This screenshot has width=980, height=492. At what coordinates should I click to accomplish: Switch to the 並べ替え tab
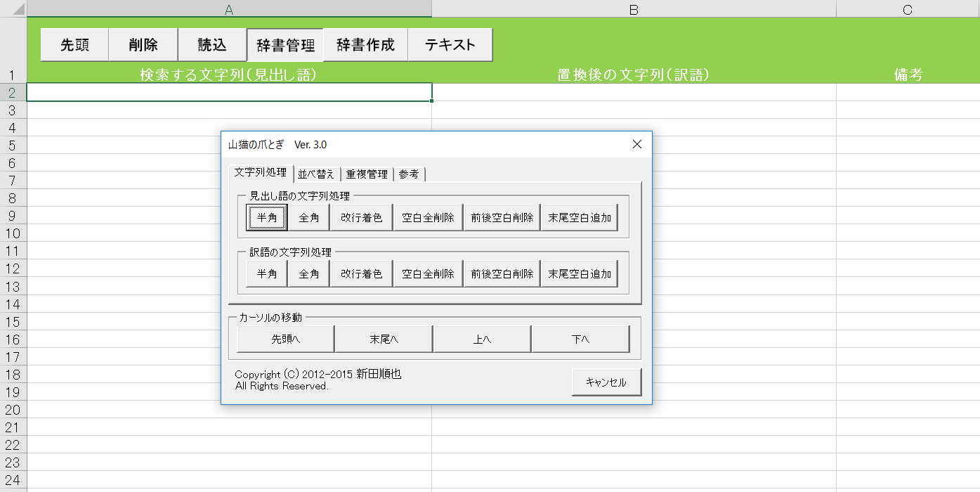point(316,174)
